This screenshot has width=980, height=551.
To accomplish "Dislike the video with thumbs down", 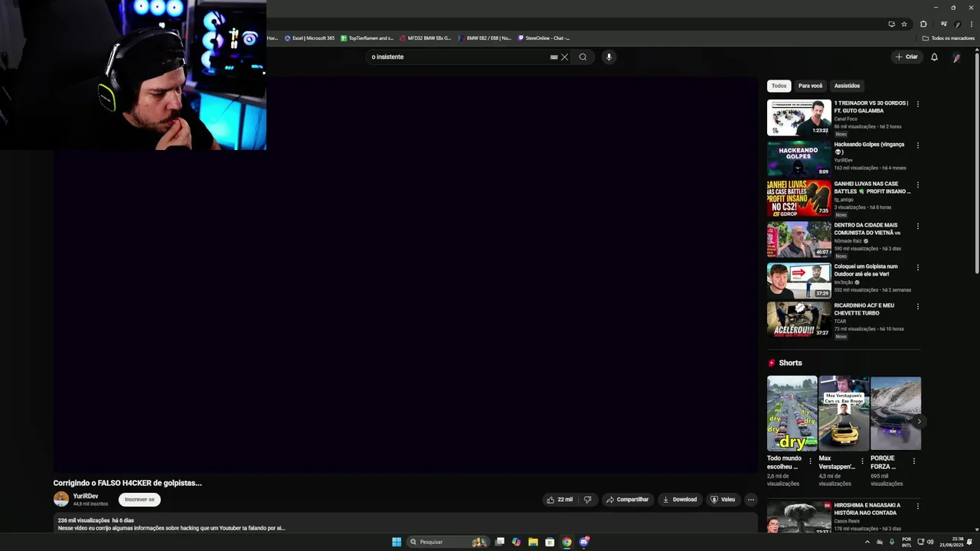I will point(588,500).
